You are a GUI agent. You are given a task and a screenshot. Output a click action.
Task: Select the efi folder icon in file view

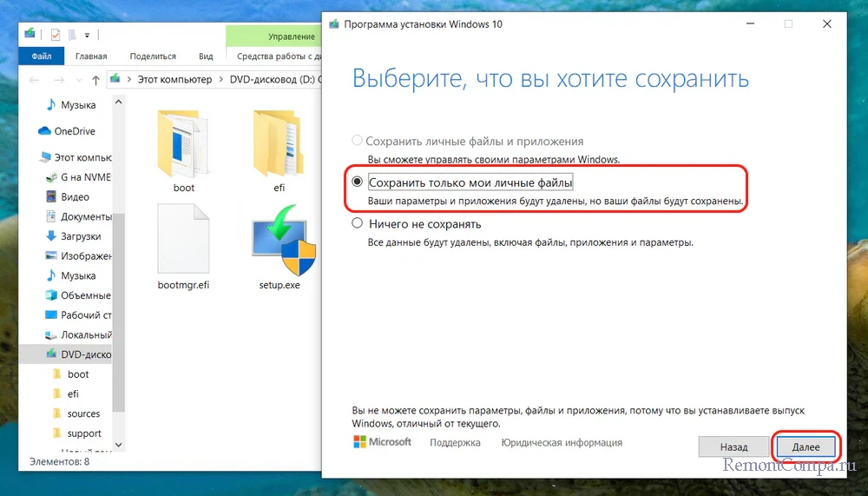[x=279, y=143]
